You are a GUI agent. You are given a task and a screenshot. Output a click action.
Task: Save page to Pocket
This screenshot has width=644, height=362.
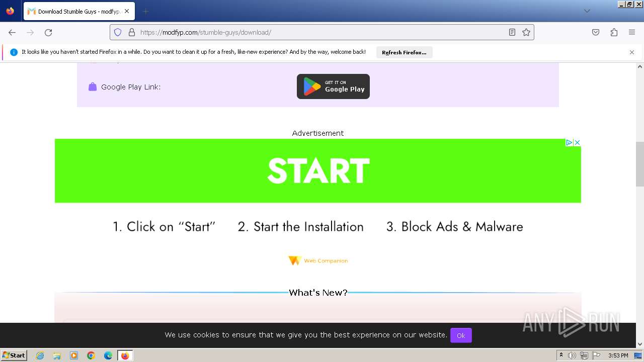click(596, 32)
